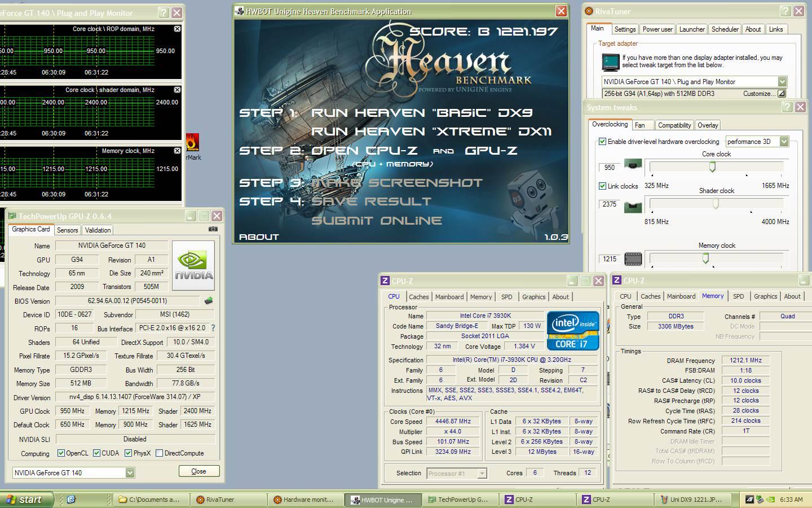Click the Close button in GPU-Z

click(198, 471)
